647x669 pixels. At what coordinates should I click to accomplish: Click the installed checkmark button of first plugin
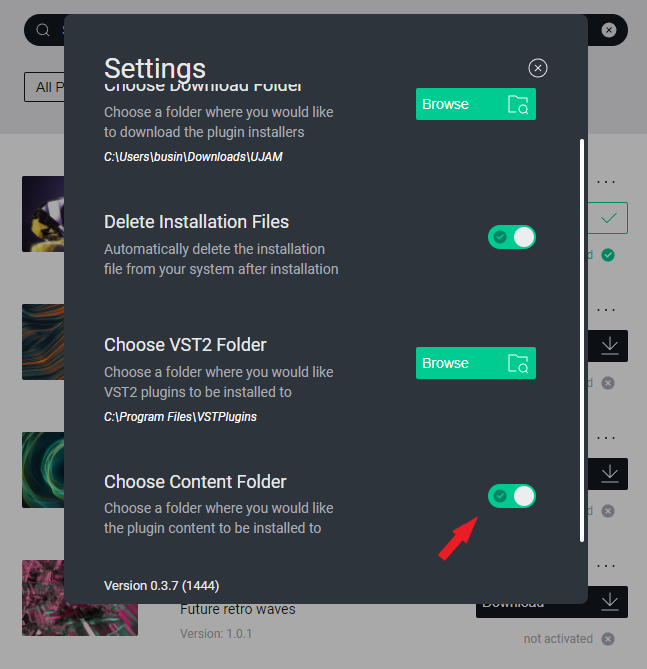pos(608,218)
